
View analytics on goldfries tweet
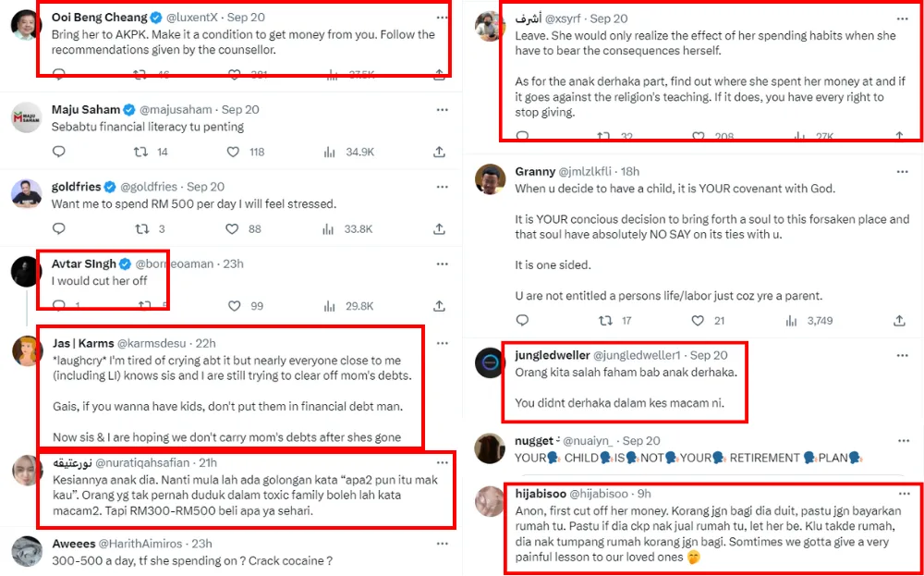[329, 229]
